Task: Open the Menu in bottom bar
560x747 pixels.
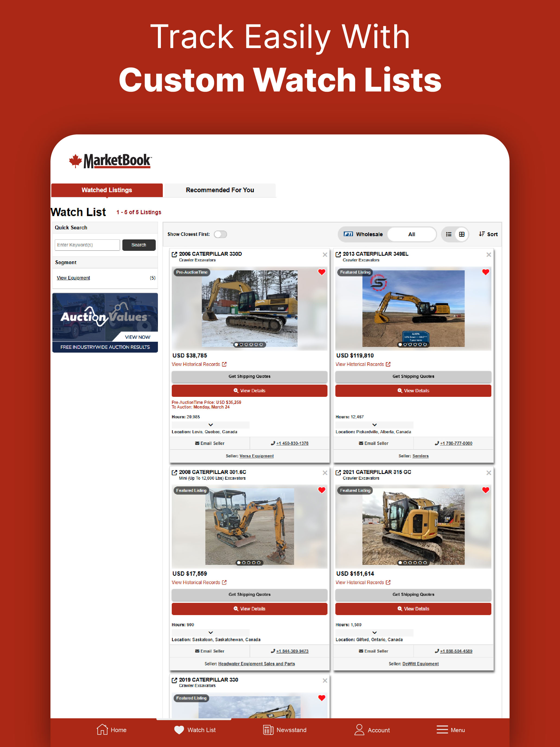Action: 451,730
